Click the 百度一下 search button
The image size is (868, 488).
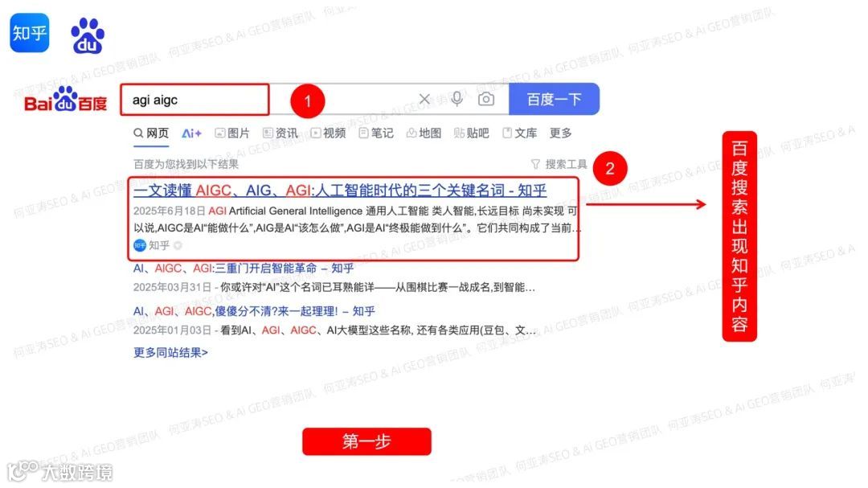554,99
